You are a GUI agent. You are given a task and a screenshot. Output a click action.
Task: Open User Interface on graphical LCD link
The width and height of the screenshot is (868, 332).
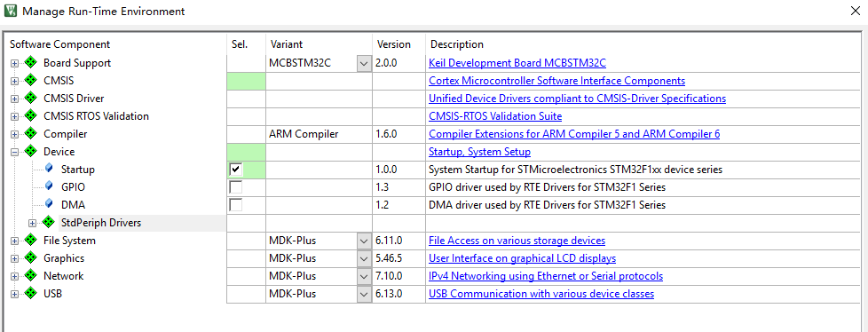point(523,258)
